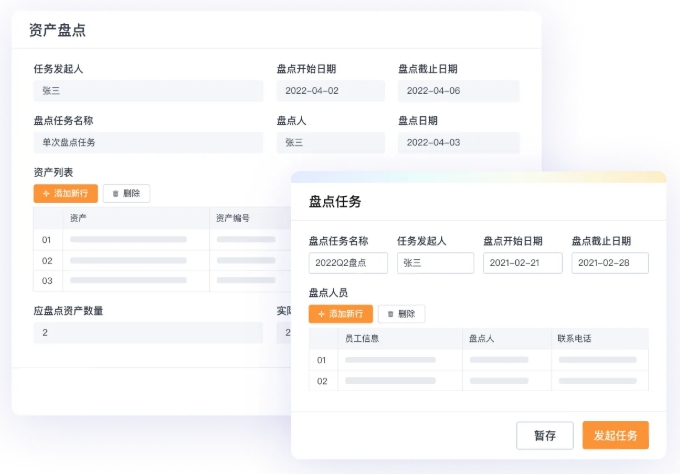Click the 盘点人 field in 资产盘点
The height and width of the screenshot is (474, 680).
(330, 142)
